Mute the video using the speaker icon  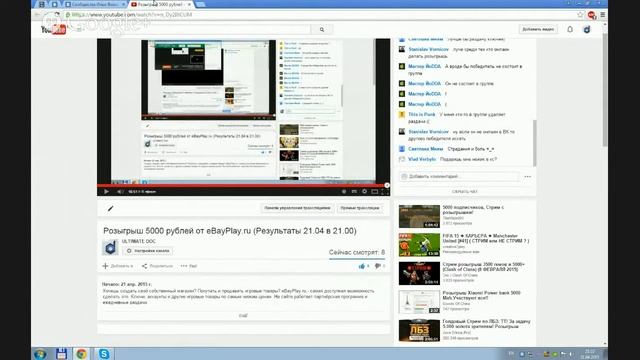coord(120,191)
